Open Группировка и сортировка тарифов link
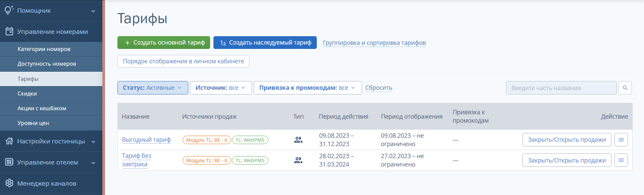This screenshot has width=644, height=195. (374, 43)
